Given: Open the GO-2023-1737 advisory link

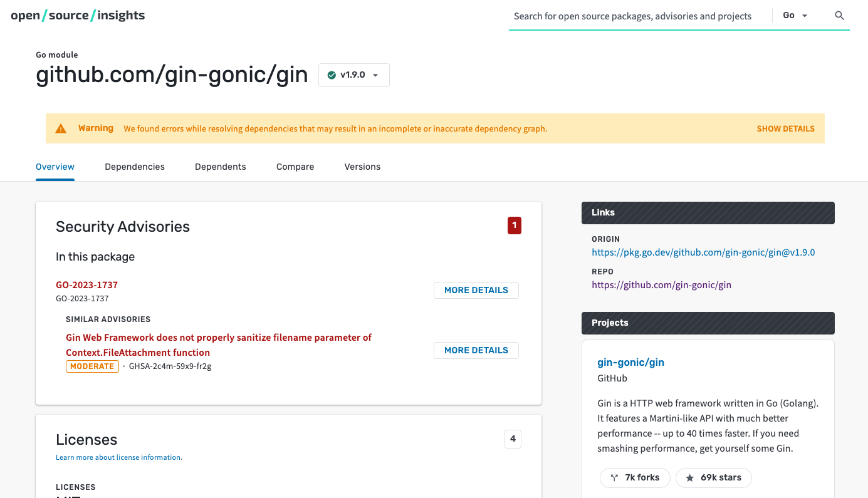Looking at the screenshot, I should point(86,284).
